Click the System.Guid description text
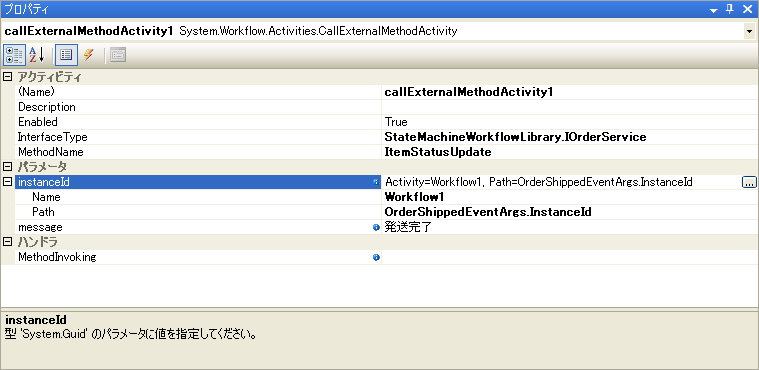Image resolution: width=759 pixels, height=370 pixels. coord(131,335)
